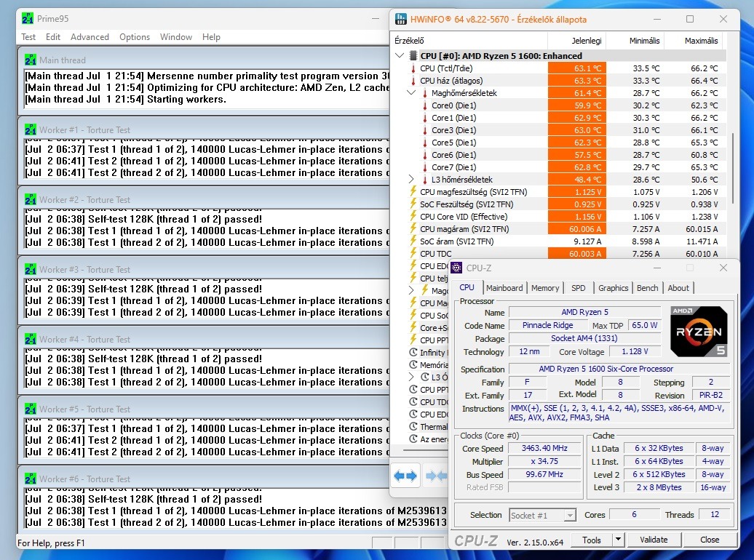
Task: Switch to the Bench tab in CPU-Z
Action: [647, 288]
